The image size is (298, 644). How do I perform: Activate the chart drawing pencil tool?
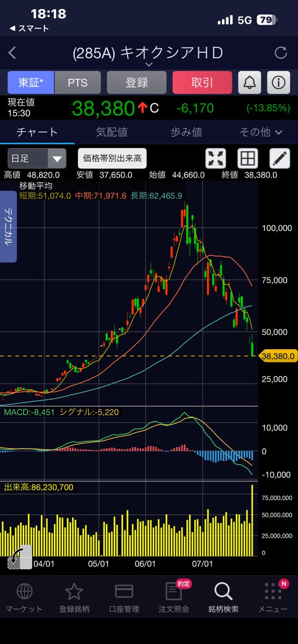(279, 158)
